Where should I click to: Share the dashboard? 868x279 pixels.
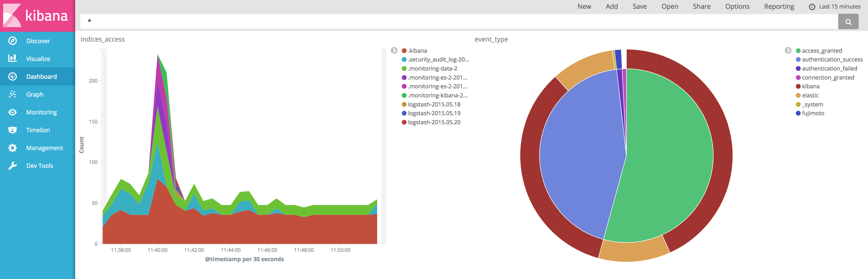point(702,6)
